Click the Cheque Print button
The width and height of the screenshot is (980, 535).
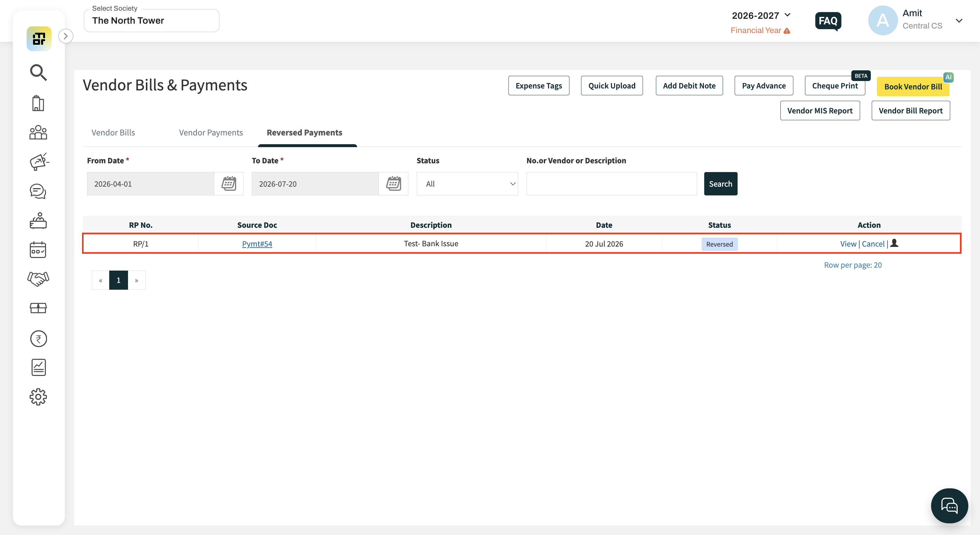tap(835, 86)
